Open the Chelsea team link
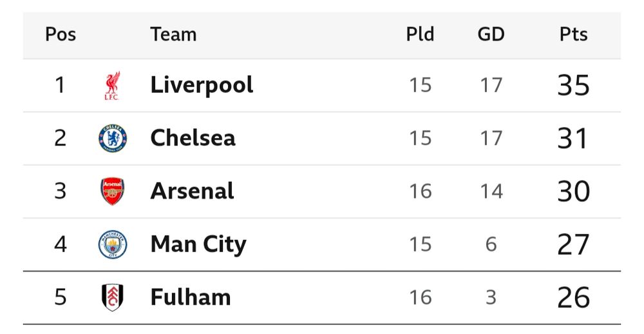 (x=193, y=138)
